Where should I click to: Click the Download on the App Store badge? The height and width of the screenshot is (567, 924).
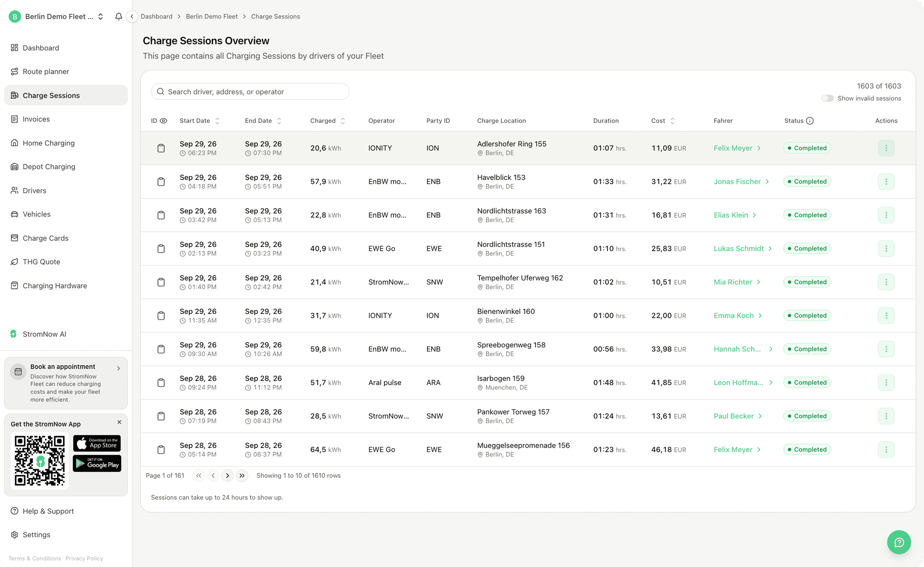[97, 443]
